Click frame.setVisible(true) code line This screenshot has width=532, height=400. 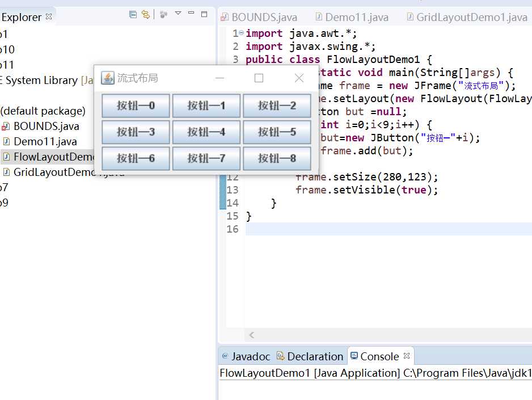[x=367, y=190]
